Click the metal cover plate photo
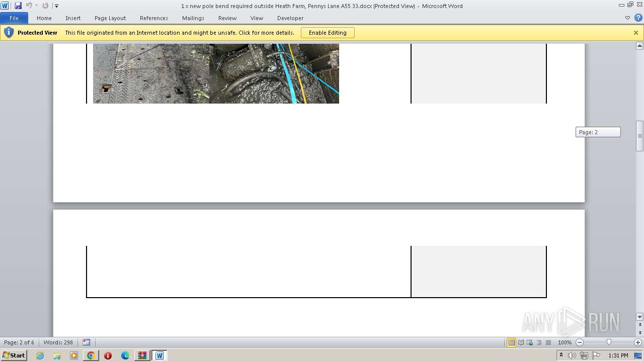Screen dimensions: 644x362 tap(151, 73)
